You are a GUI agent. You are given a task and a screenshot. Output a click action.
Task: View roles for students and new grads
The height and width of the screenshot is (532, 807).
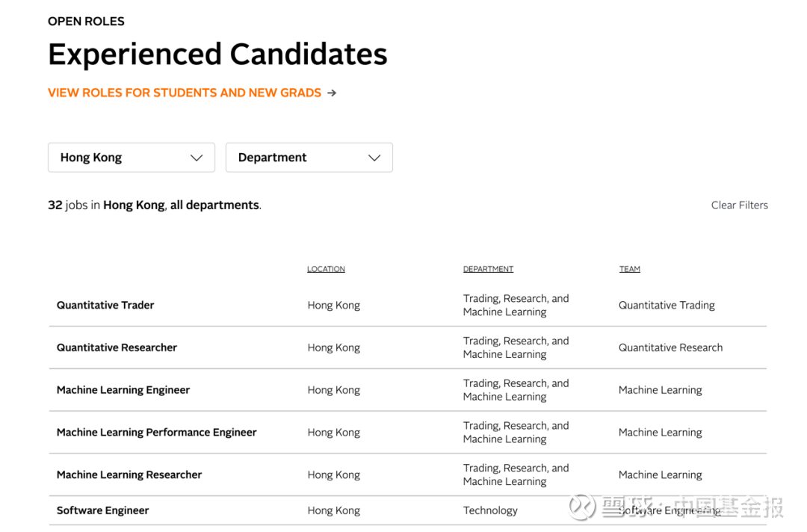185,93
